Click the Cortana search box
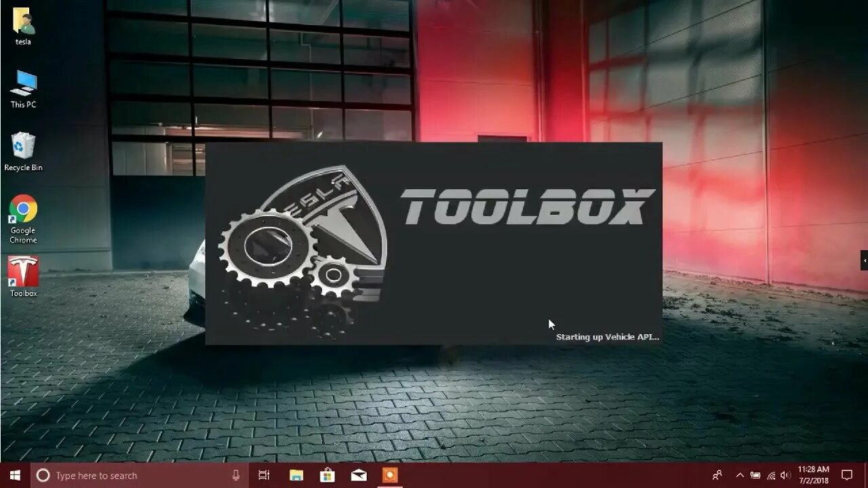The width and height of the screenshot is (868, 488). 140,475
